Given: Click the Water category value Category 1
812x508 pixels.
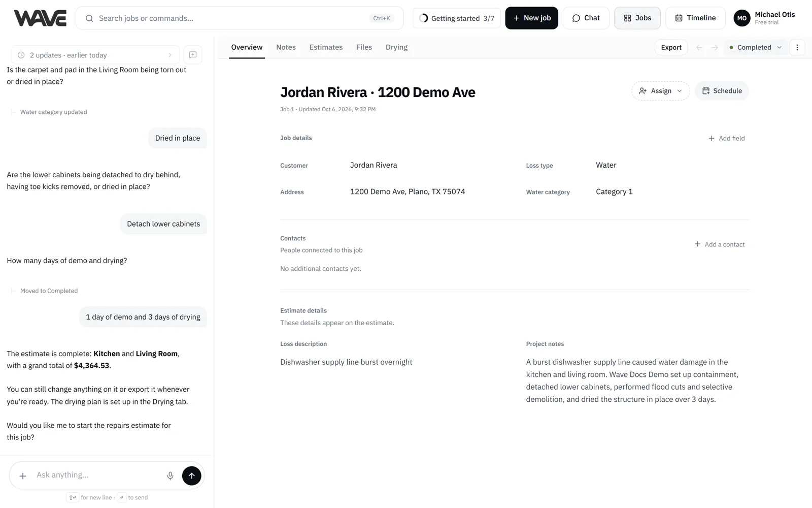Looking at the screenshot, I should pyautogui.click(x=614, y=192).
